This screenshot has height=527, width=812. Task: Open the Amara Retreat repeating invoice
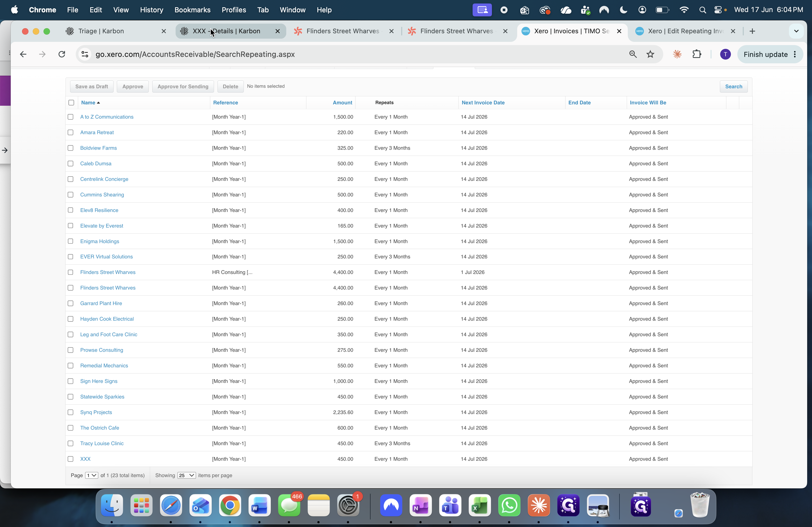tap(97, 132)
